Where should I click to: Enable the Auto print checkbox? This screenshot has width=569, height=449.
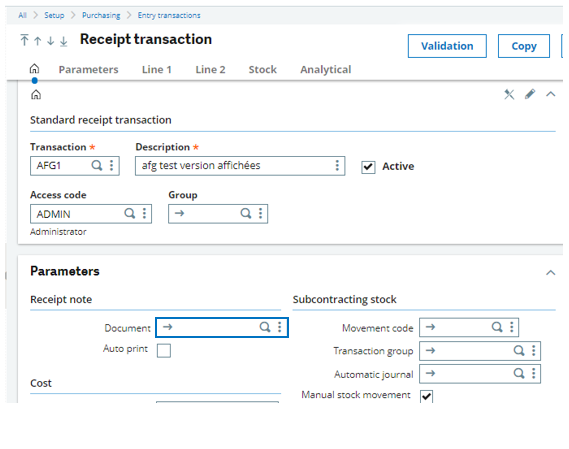pos(164,351)
